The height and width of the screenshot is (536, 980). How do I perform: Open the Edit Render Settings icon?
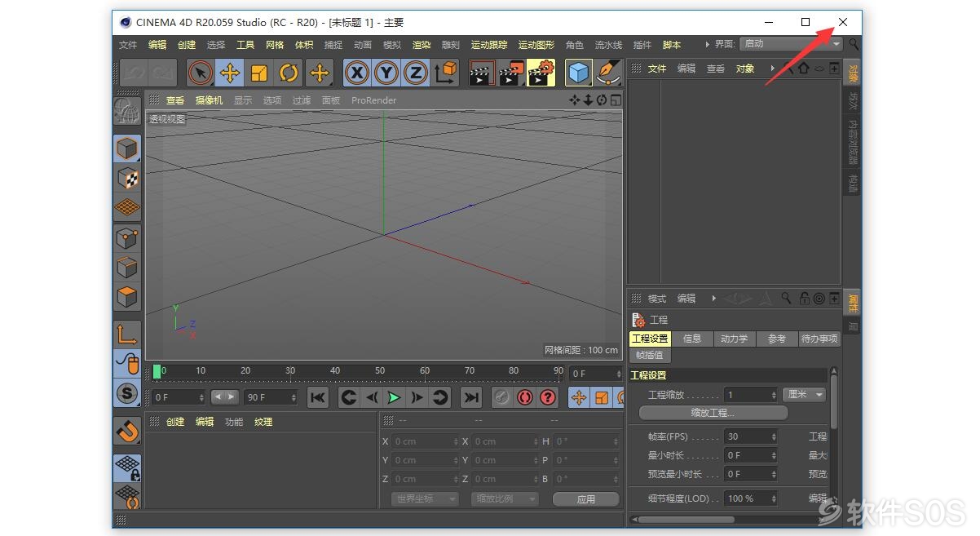coord(541,73)
